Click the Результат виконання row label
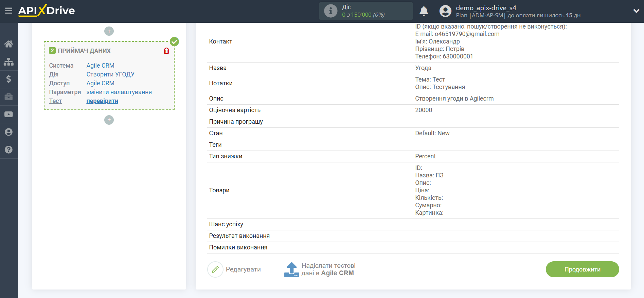This screenshot has height=298, width=644. point(239,236)
